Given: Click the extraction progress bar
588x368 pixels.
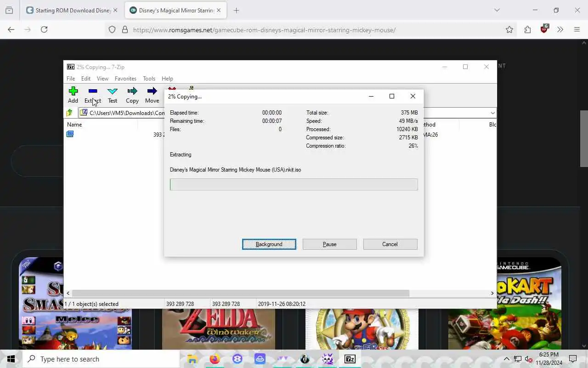Looking at the screenshot, I should (294, 184).
